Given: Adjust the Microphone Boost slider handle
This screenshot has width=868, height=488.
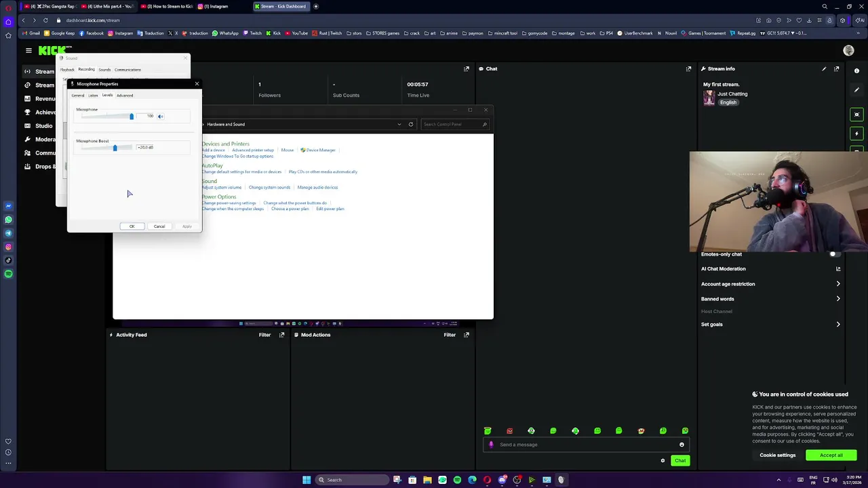Looking at the screenshot, I should point(115,147).
